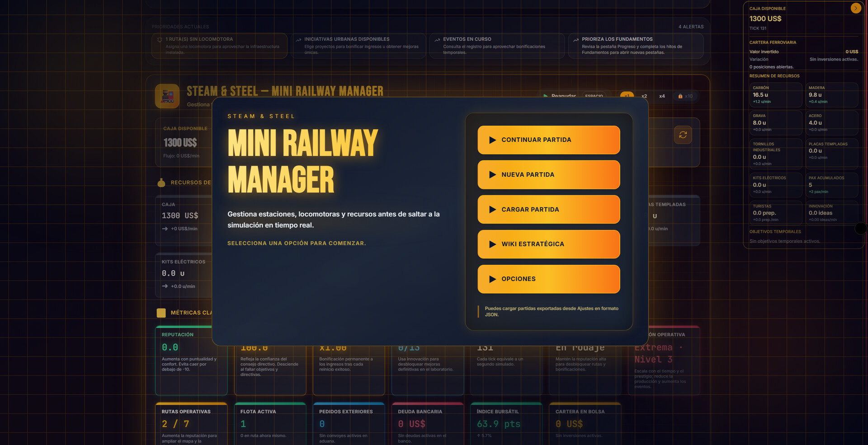Click the Kits Eléctricos card in main panel
Image resolution: width=868 pixels, height=445 pixels.
184,275
